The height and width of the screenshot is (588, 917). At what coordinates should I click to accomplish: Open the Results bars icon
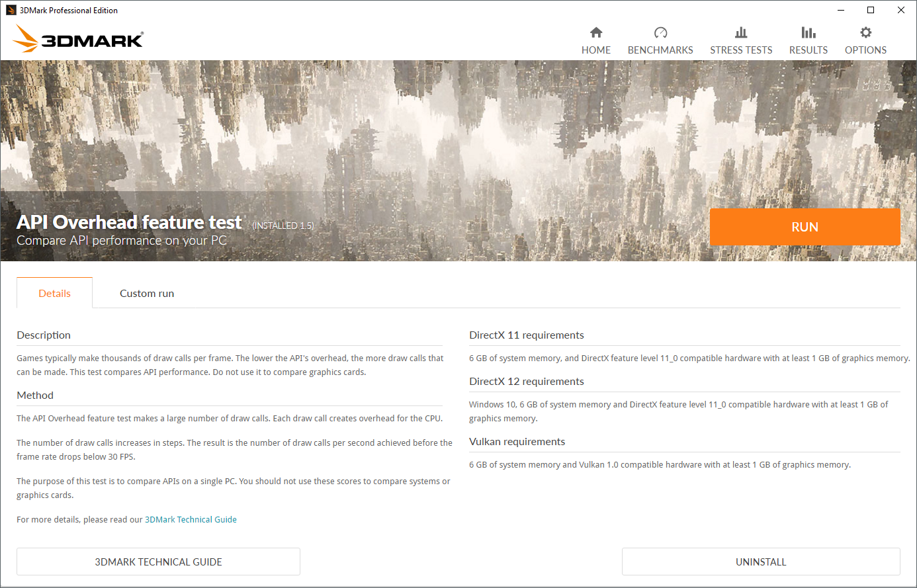[x=808, y=32]
